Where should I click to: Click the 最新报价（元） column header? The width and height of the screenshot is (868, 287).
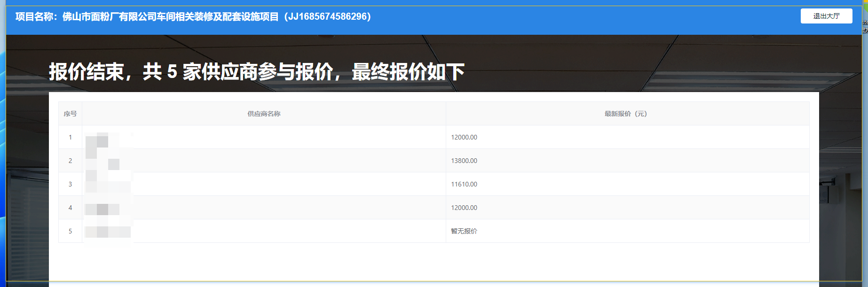pyautogui.click(x=625, y=114)
